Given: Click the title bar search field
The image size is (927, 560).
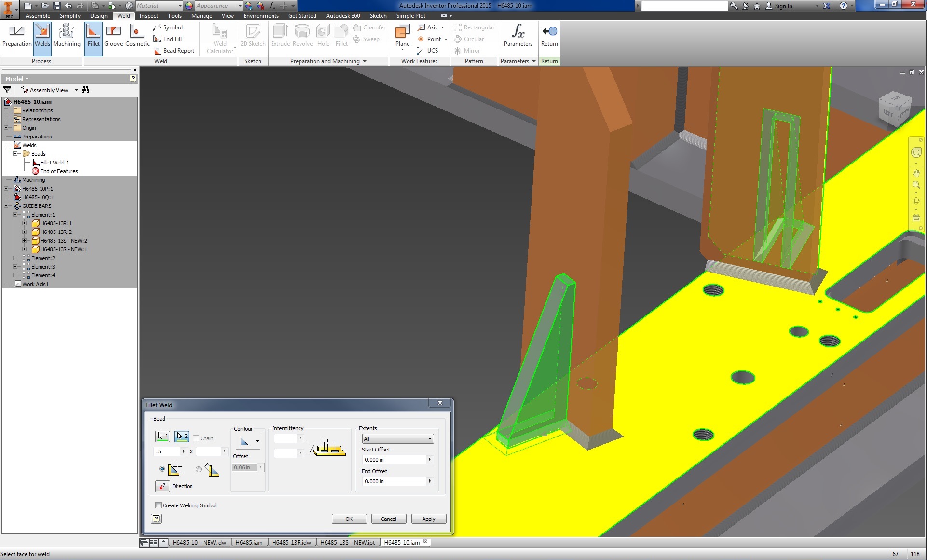Looking at the screenshot, I should coord(684,6).
